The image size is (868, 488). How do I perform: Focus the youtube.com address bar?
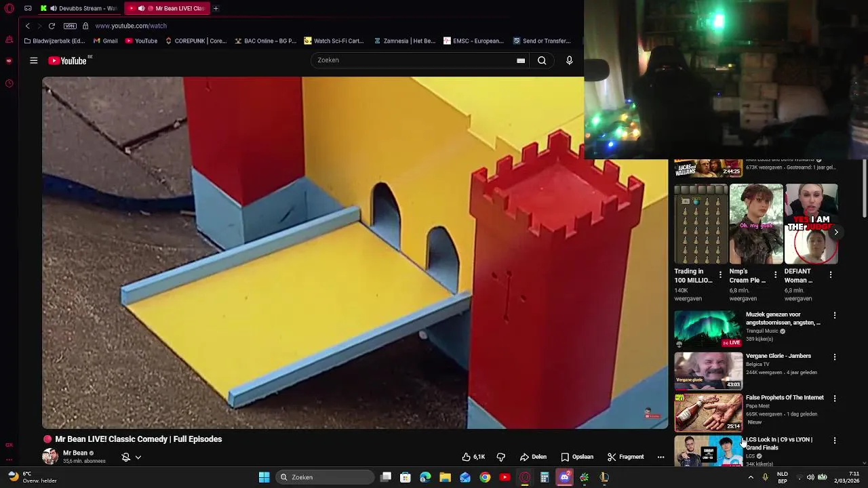coord(131,26)
